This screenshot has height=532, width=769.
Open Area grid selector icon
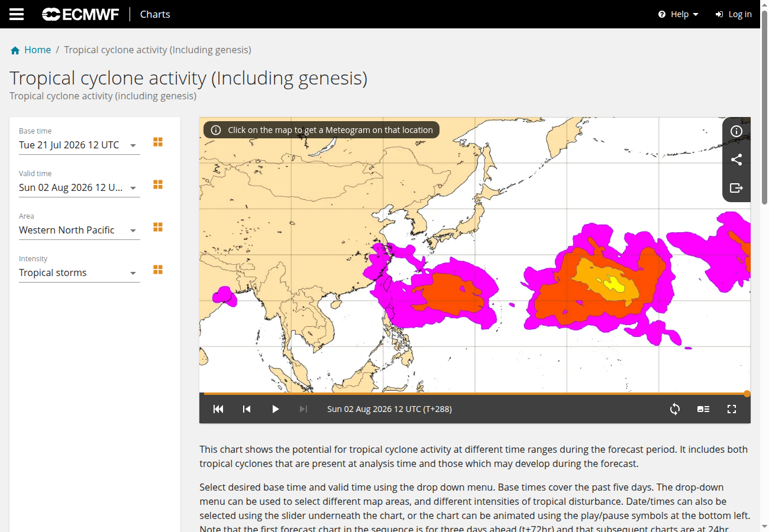pyautogui.click(x=158, y=227)
